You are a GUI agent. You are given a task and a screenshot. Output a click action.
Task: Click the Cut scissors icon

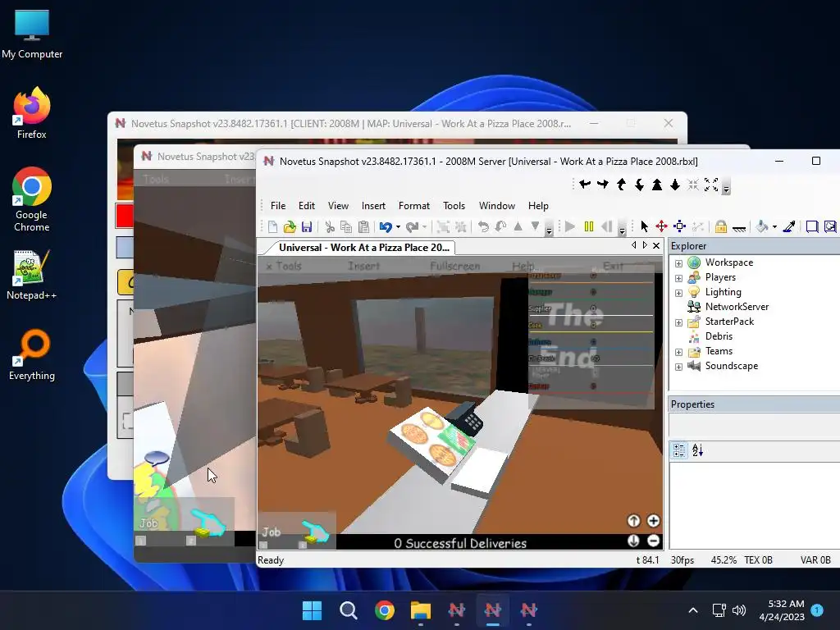click(x=330, y=227)
